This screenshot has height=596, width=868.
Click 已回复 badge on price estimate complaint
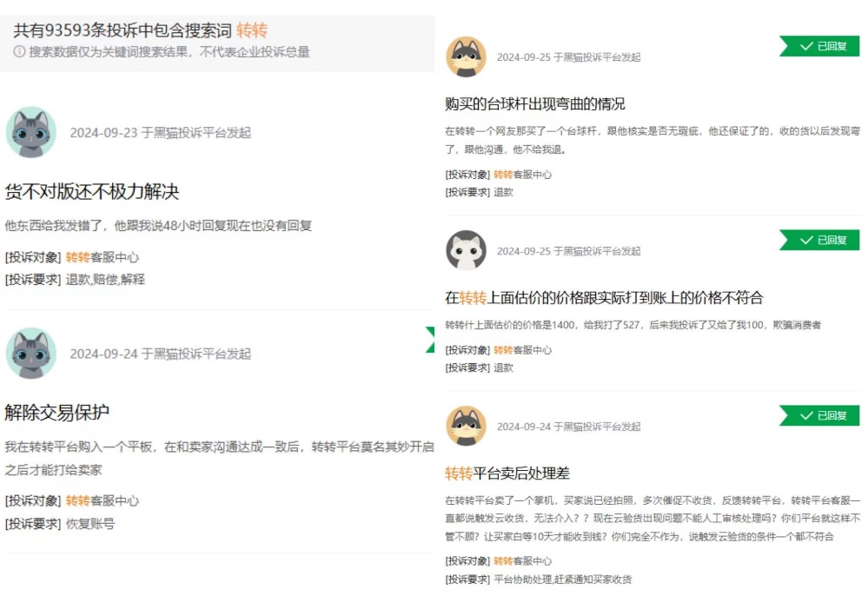[819, 240]
